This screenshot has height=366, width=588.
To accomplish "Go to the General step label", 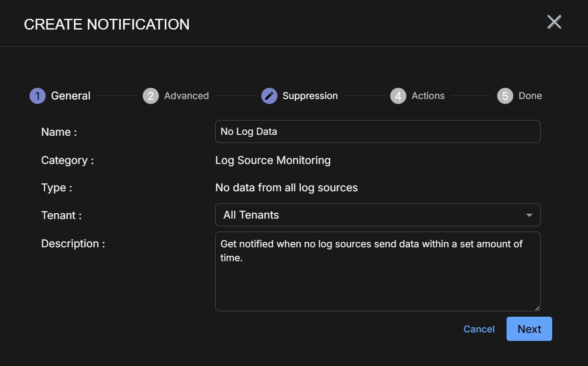I will pyautogui.click(x=71, y=96).
